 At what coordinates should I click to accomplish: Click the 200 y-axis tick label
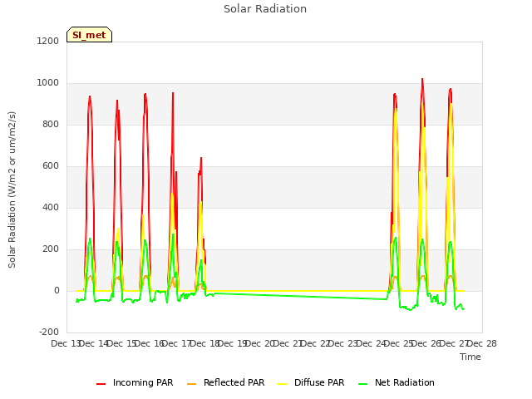point(51,249)
